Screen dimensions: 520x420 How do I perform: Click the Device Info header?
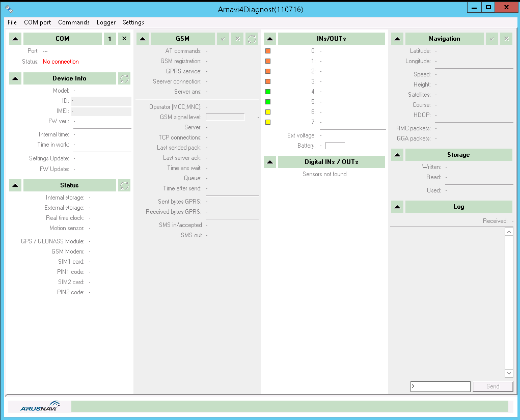point(70,78)
